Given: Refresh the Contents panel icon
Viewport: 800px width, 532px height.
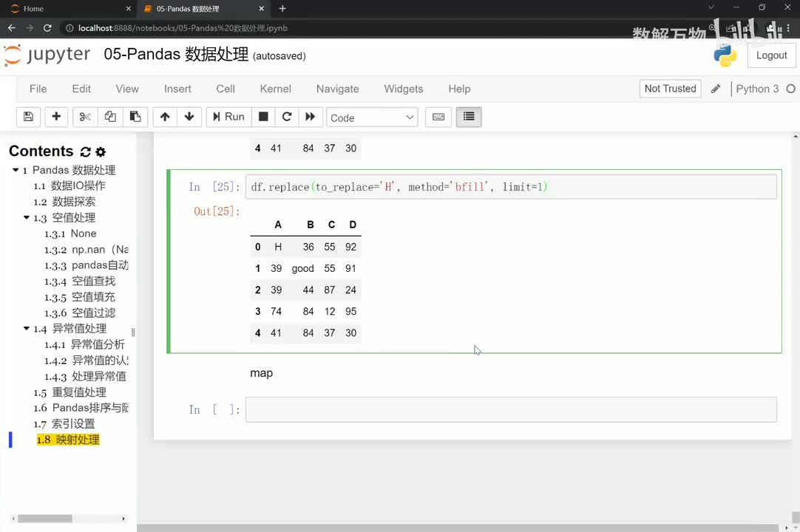Looking at the screenshot, I should click(85, 152).
